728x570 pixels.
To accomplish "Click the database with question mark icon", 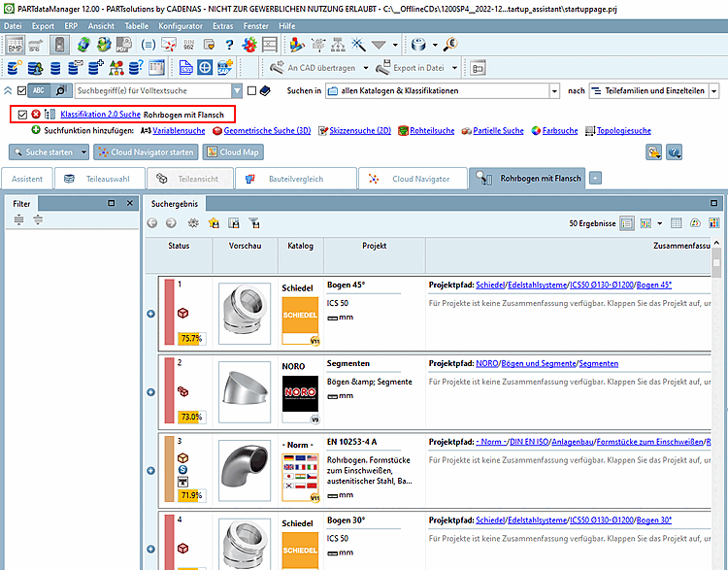I will coord(136,68).
